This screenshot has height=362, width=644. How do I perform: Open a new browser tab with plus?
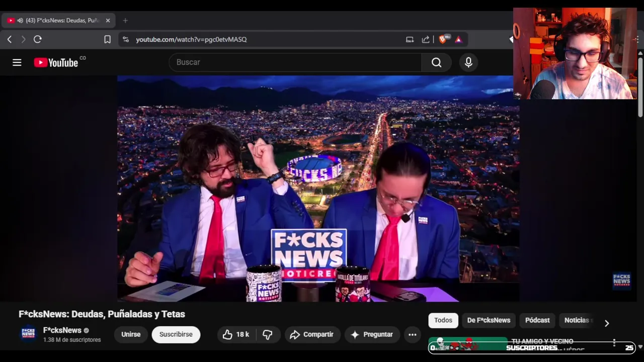click(x=125, y=21)
